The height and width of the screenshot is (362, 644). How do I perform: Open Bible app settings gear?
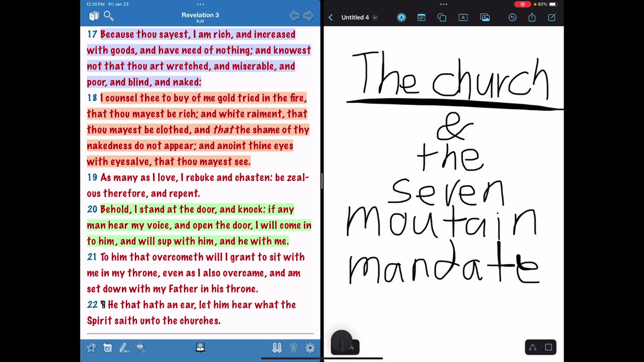310,348
